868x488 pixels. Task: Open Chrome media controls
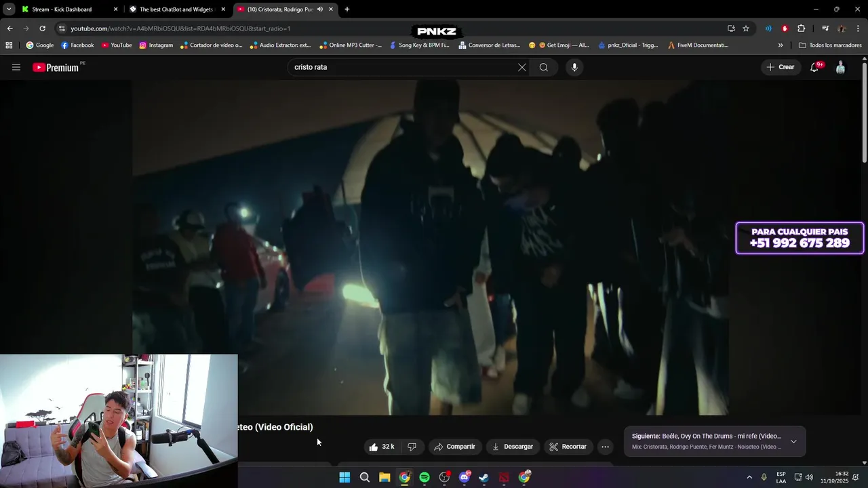click(x=825, y=28)
